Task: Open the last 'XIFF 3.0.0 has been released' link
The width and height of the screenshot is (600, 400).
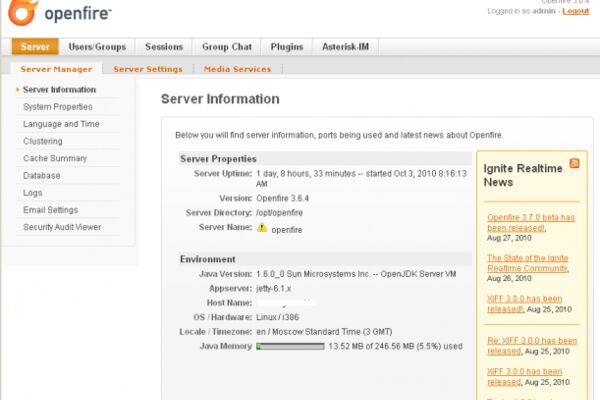Action: [x=524, y=377]
